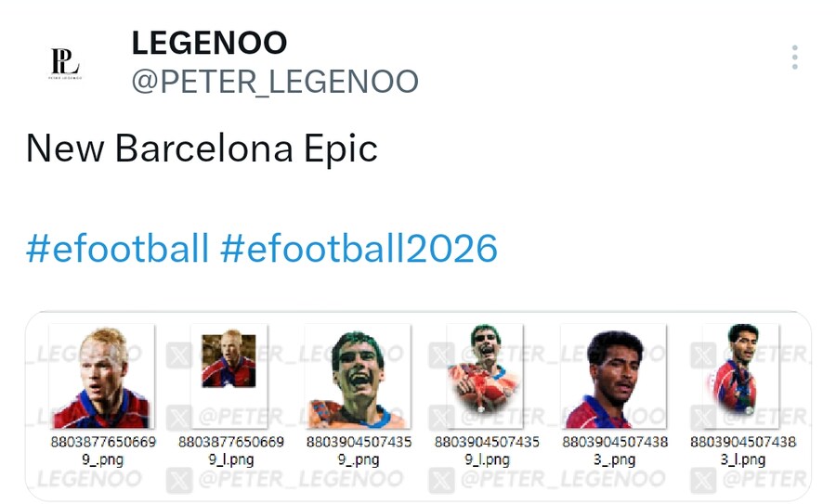This screenshot has width=836, height=504.
Task: Select thumbnail for file 88039045074359_l.png
Action: pyautogui.click(x=485, y=369)
